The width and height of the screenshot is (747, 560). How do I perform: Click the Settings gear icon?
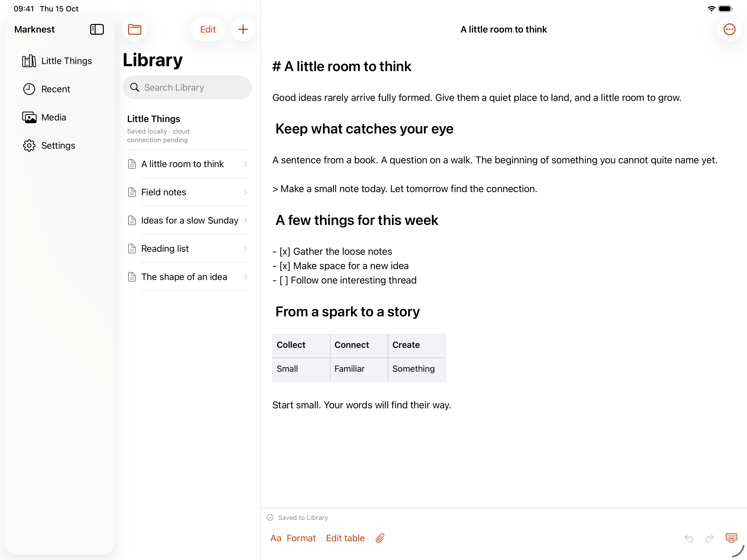pyautogui.click(x=29, y=145)
